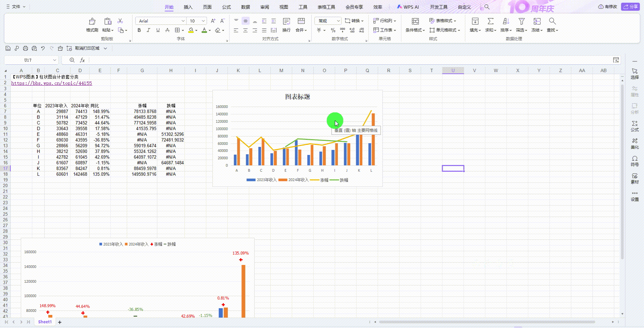Click the Find (查找) magnifier icon
Viewport: 644px width, 328px height.
click(x=552, y=21)
